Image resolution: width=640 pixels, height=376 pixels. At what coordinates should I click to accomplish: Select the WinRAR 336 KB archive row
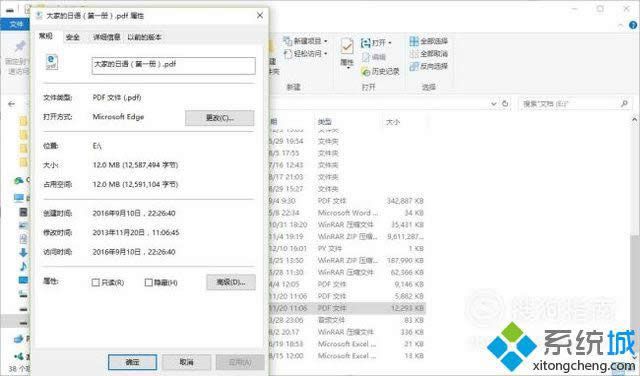pos(347,332)
